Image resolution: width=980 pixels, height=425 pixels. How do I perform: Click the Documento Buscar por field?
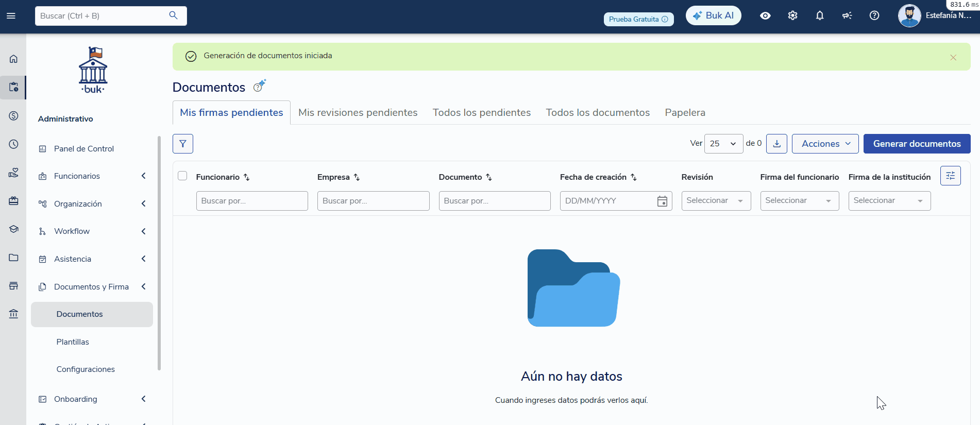495,201
